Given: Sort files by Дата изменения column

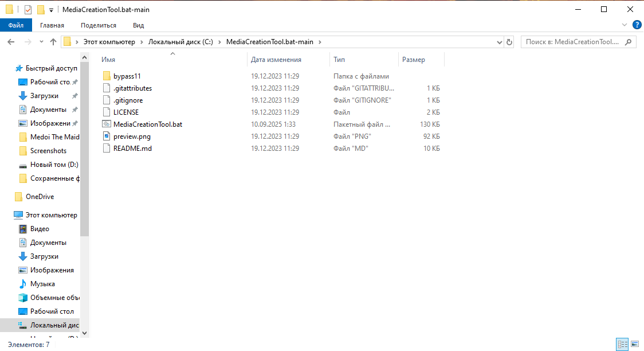Looking at the screenshot, I should [x=276, y=60].
